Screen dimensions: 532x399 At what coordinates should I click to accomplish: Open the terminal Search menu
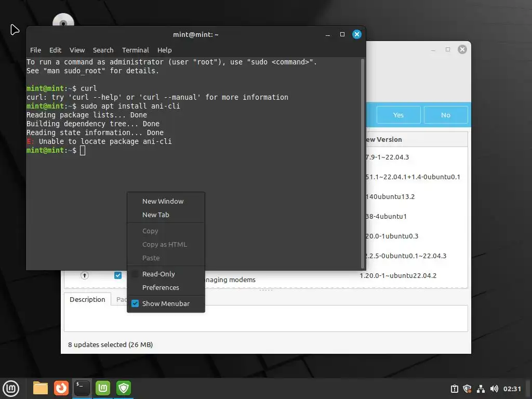[x=103, y=50]
